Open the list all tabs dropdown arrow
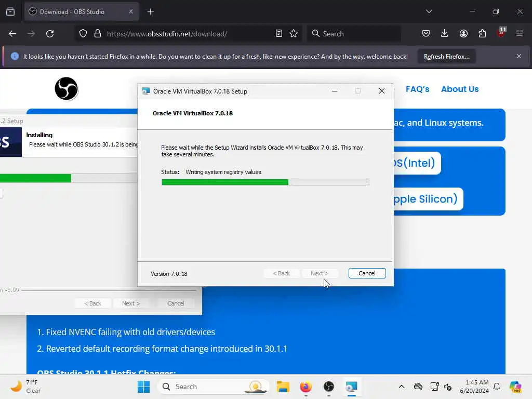 429,11
